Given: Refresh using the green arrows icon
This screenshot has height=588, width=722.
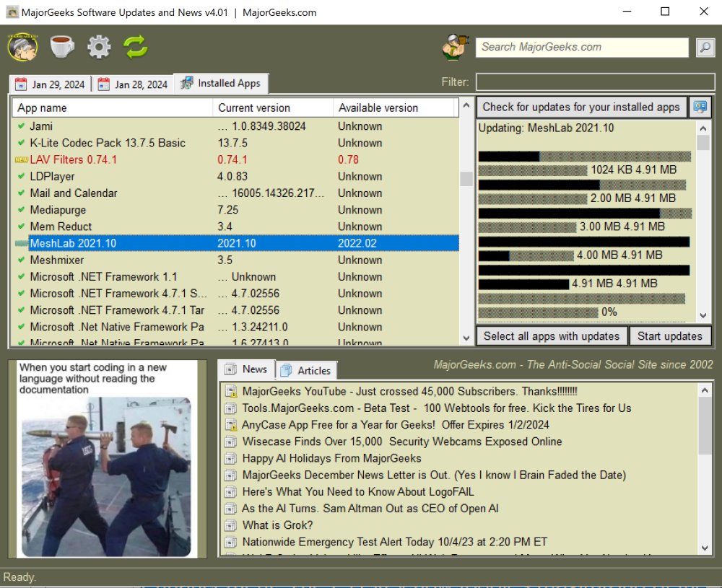Looking at the screenshot, I should (136, 46).
